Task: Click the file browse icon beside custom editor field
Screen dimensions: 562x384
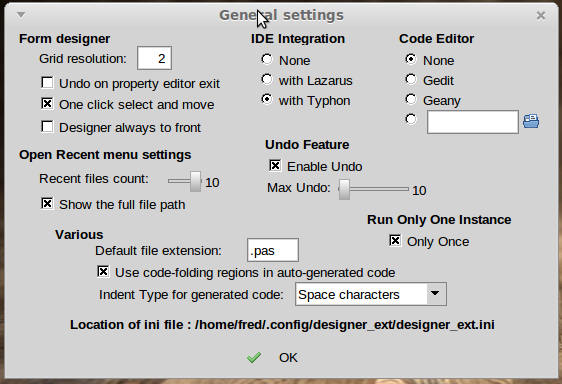Action: [x=531, y=121]
